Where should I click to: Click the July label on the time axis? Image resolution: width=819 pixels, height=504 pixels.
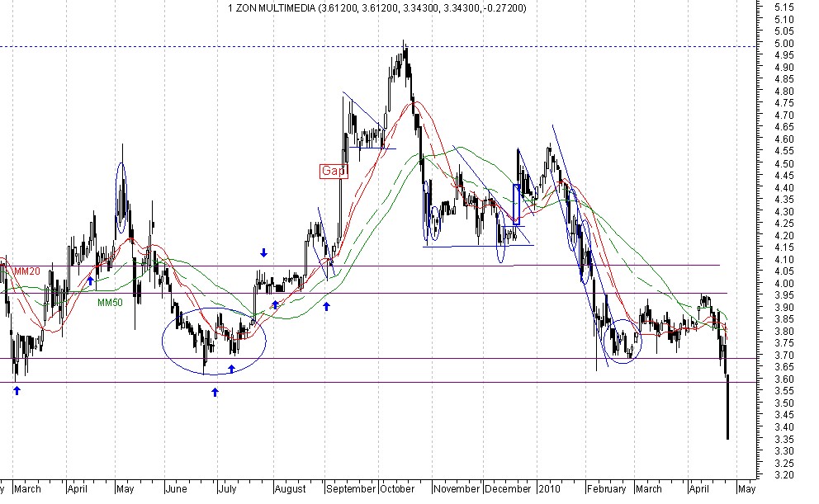[x=227, y=489]
